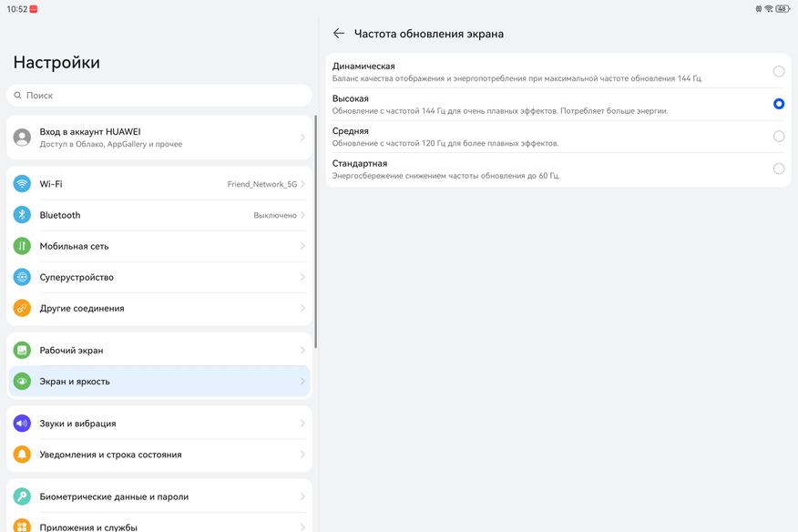This screenshot has width=798, height=532.
Task: Select the Стандартная 60 Hz radio button
Action: coord(779,169)
